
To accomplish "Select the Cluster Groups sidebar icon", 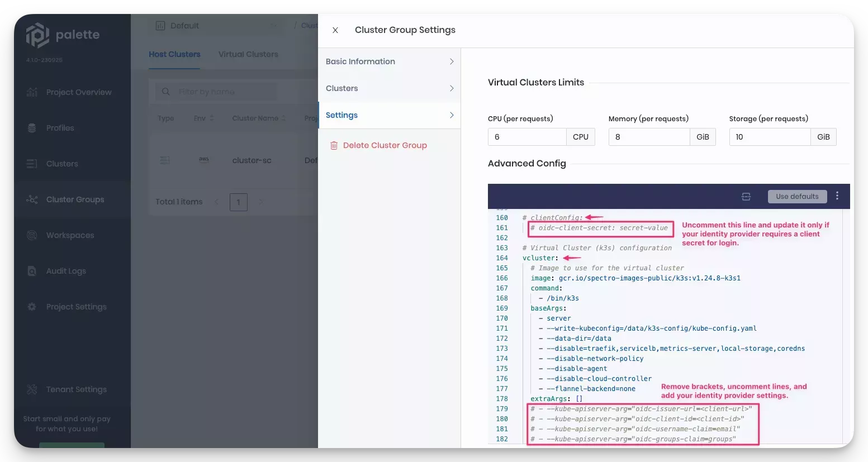I will pyautogui.click(x=32, y=199).
